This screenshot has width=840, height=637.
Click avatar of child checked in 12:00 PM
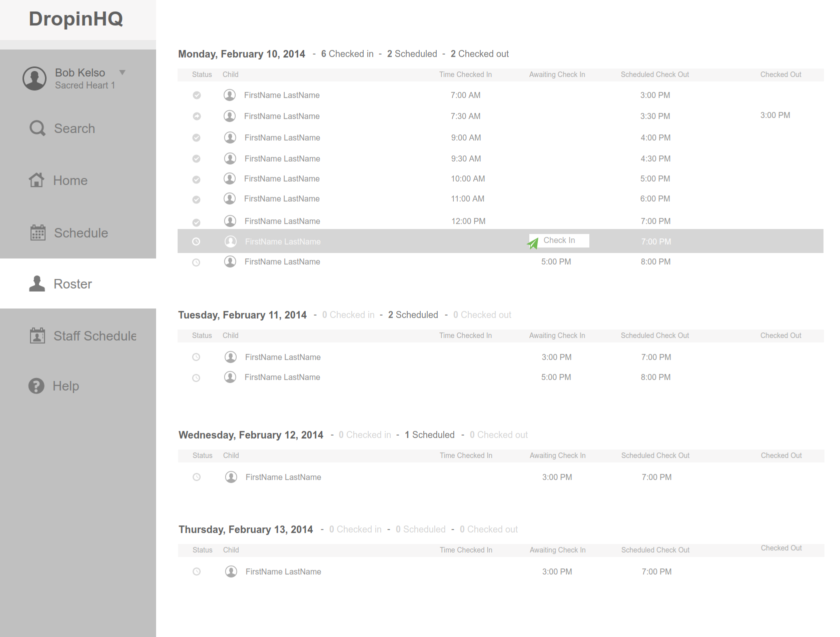point(230,221)
